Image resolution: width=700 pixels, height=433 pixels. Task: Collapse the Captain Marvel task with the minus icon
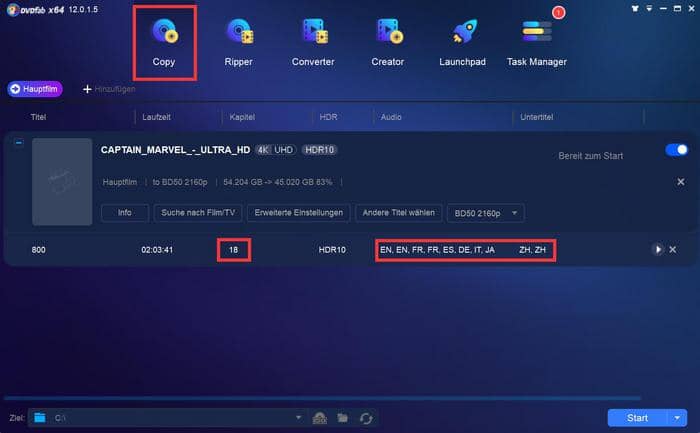[19, 142]
